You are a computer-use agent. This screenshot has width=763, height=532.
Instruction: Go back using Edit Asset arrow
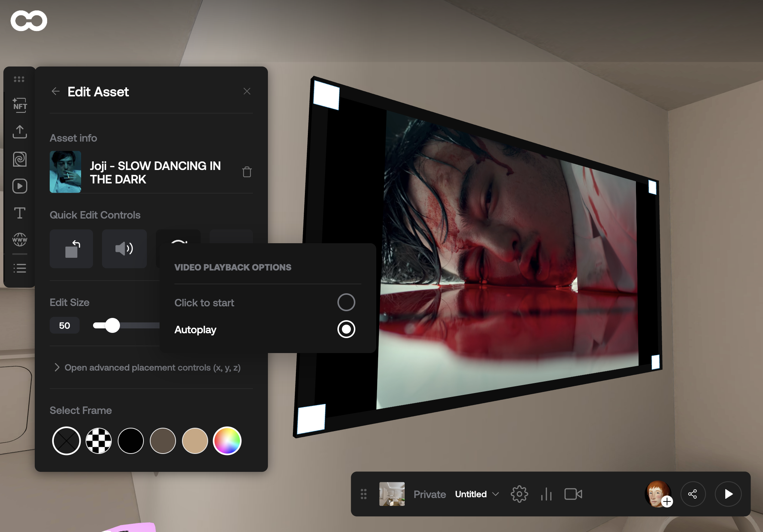56,92
